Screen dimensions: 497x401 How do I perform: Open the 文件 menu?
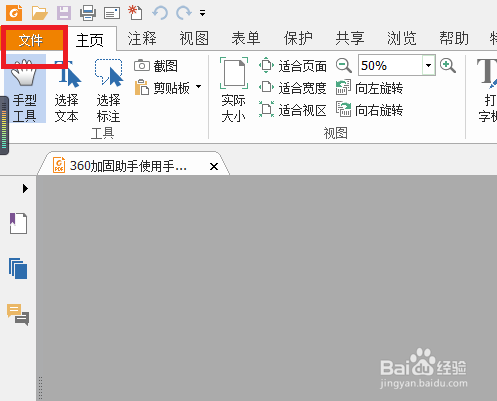(x=32, y=40)
